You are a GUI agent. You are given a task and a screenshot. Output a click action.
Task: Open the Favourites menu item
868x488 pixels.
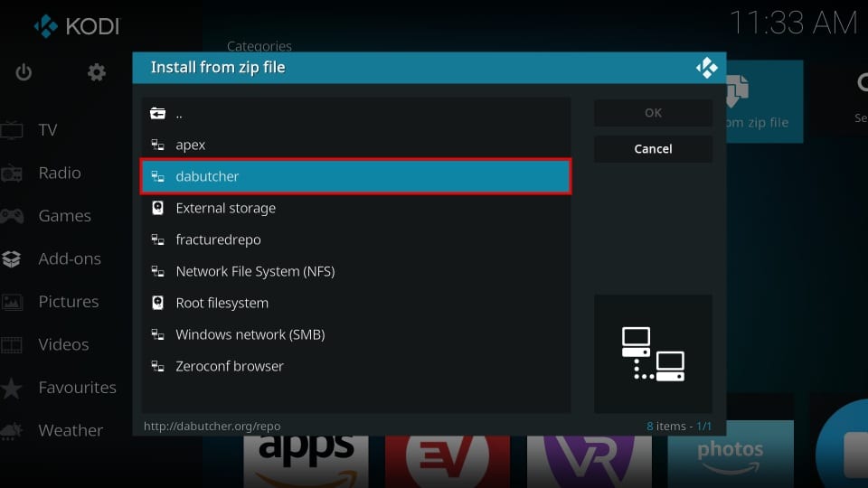tap(78, 388)
